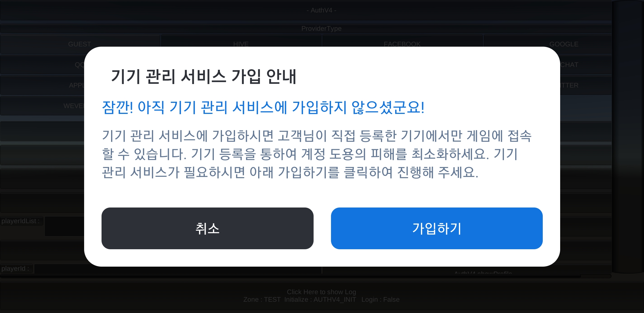Click the dialog title 기기 관리 서비스 가입 안내
Viewport: 644px width, 313px height.
[204, 77]
